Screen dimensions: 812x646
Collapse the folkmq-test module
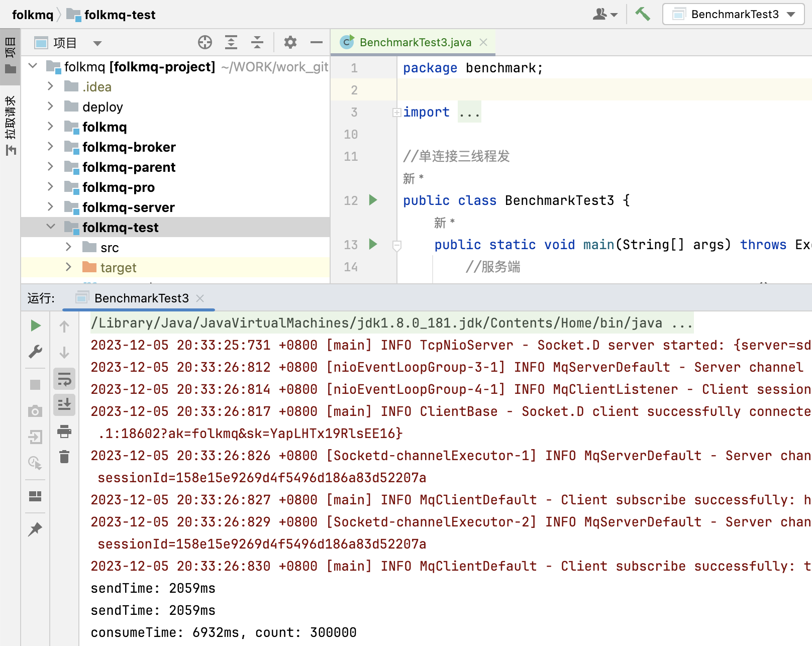pyautogui.click(x=51, y=227)
